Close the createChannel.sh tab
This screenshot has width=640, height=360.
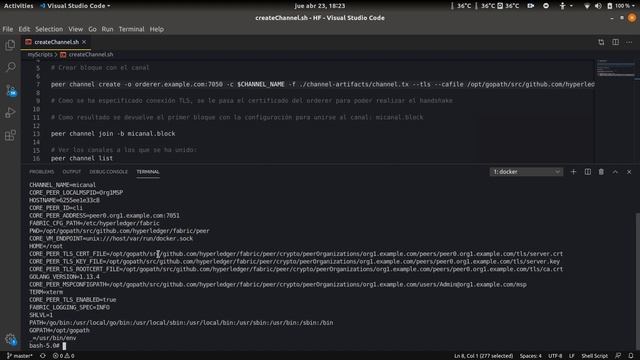pos(84,42)
